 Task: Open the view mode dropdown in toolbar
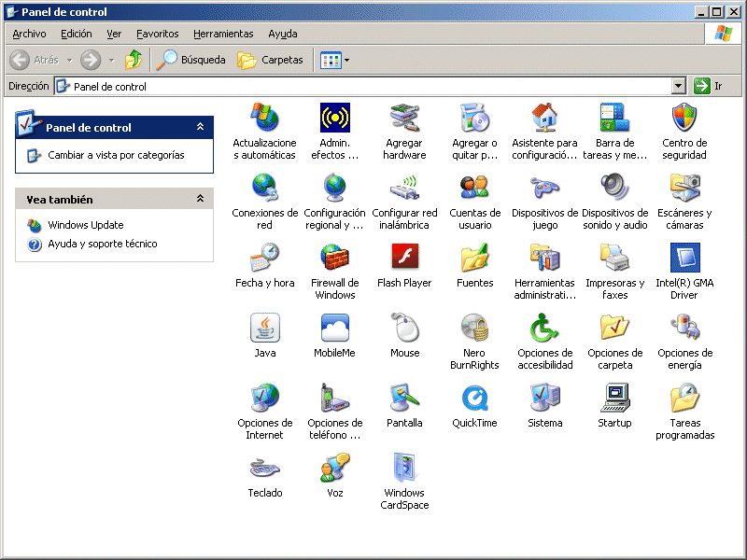click(x=347, y=60)
